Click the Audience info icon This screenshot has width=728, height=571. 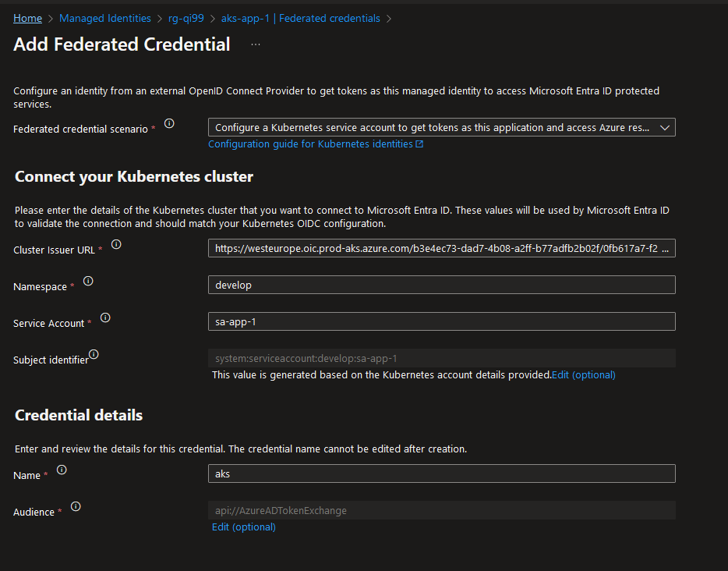76,506
